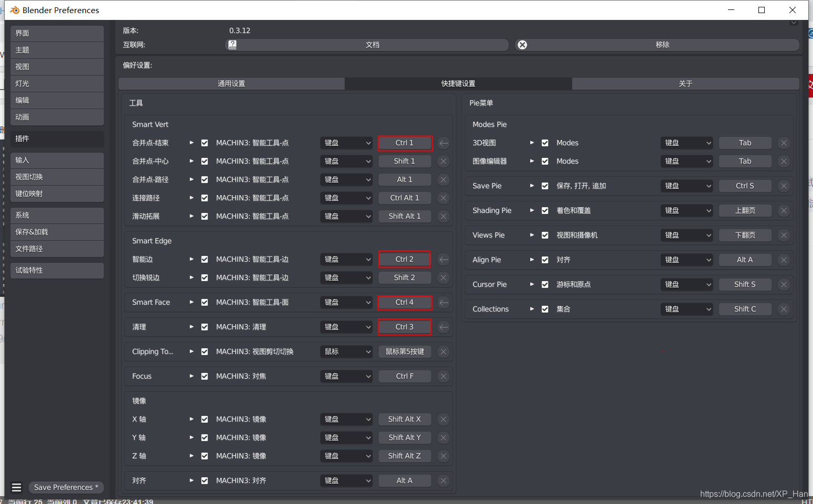Image resolution: width=813 pixels, height=504 pixels.
Task: Remove the 合并点-路径 Alt 1 shortcut
Action: pyautogui.click(x=444, y=179)
